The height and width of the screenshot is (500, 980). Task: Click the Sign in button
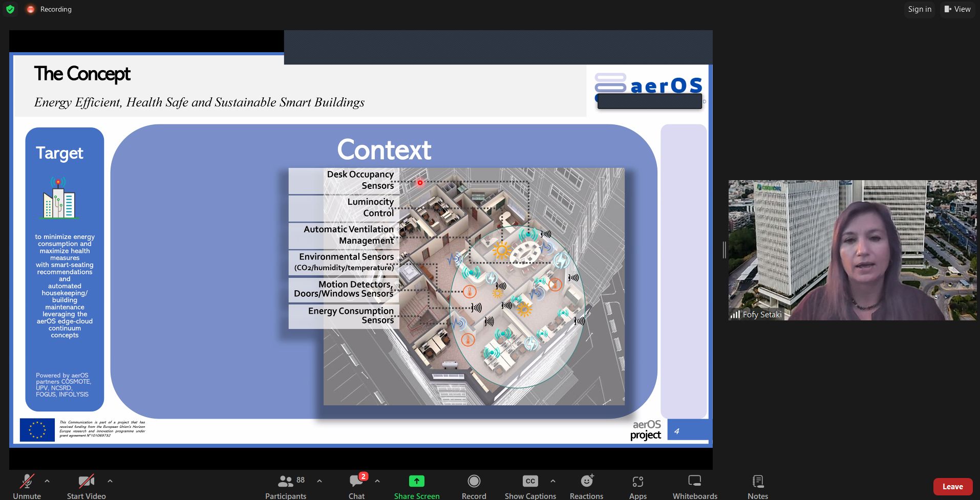[919, 9]
